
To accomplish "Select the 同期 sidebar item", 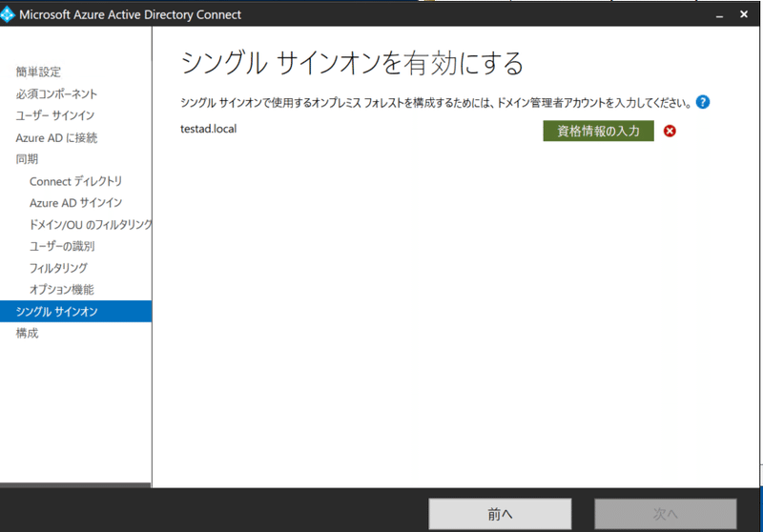I will tap(27, 159).
